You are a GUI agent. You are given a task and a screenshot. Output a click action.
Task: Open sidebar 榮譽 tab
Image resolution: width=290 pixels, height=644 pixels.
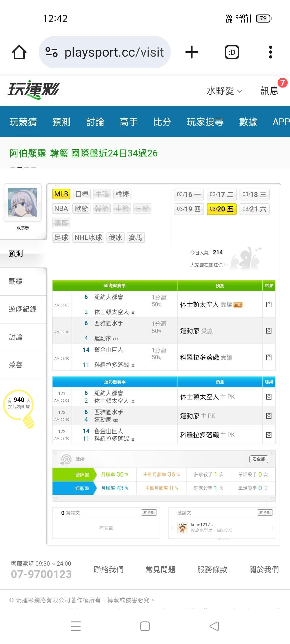coord(23,365)
